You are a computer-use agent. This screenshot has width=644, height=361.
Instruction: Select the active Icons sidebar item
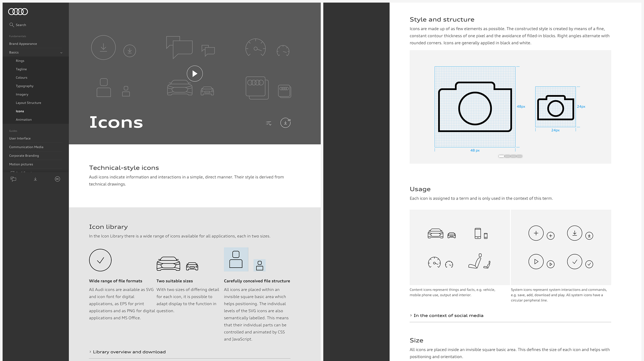(20, 111)
